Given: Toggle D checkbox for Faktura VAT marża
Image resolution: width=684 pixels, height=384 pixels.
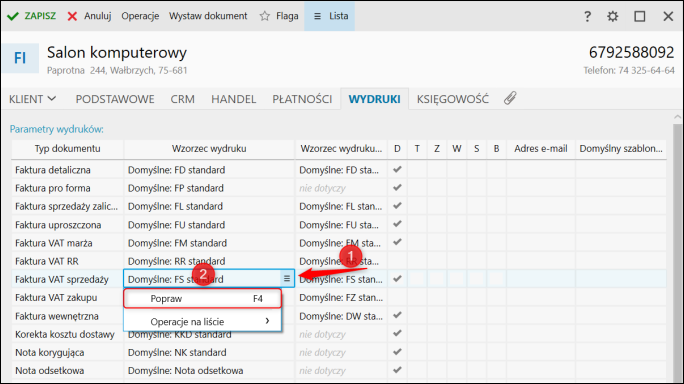Looking at the screenshot, I should point(397,242).
